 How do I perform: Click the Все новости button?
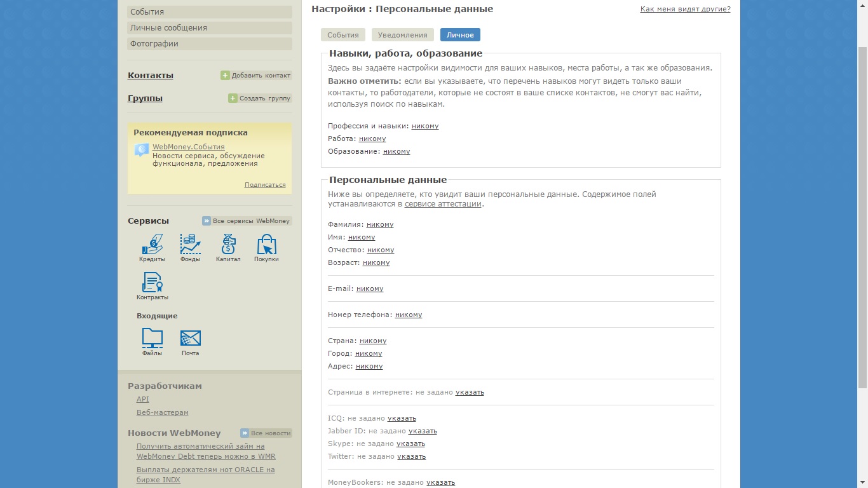pos(266,433)
